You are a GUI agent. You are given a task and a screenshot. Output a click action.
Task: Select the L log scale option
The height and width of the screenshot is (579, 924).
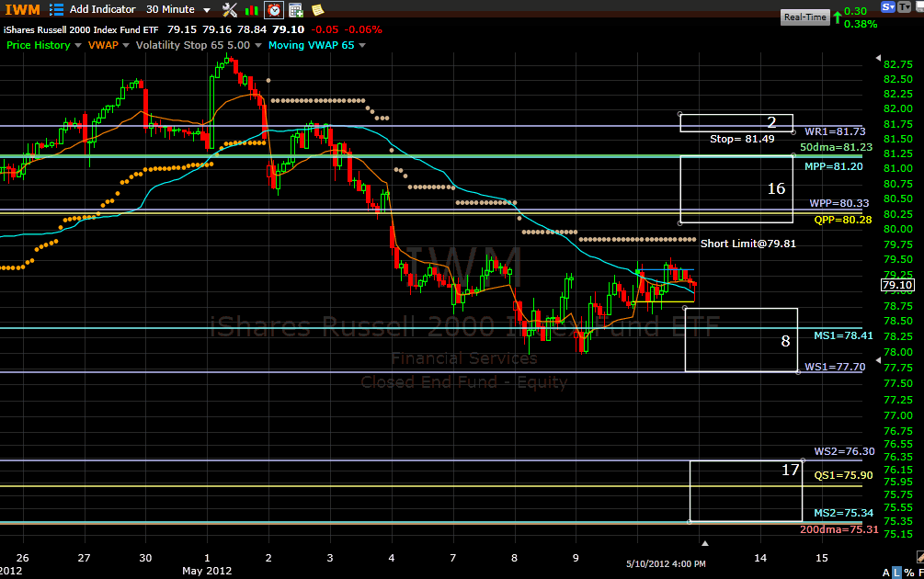897,573
